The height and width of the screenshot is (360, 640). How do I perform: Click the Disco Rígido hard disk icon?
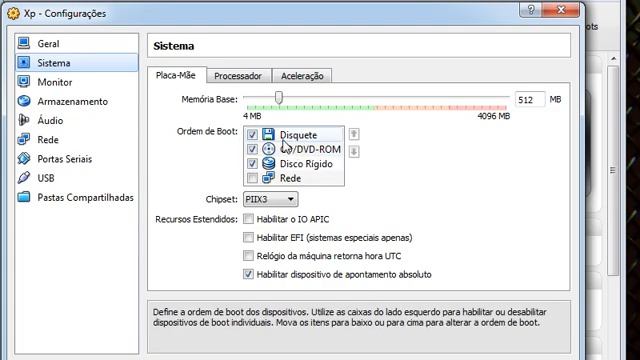268,163
